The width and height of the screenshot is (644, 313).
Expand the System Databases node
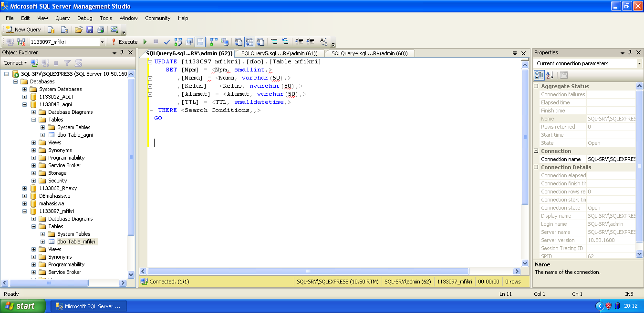(24, 89)
